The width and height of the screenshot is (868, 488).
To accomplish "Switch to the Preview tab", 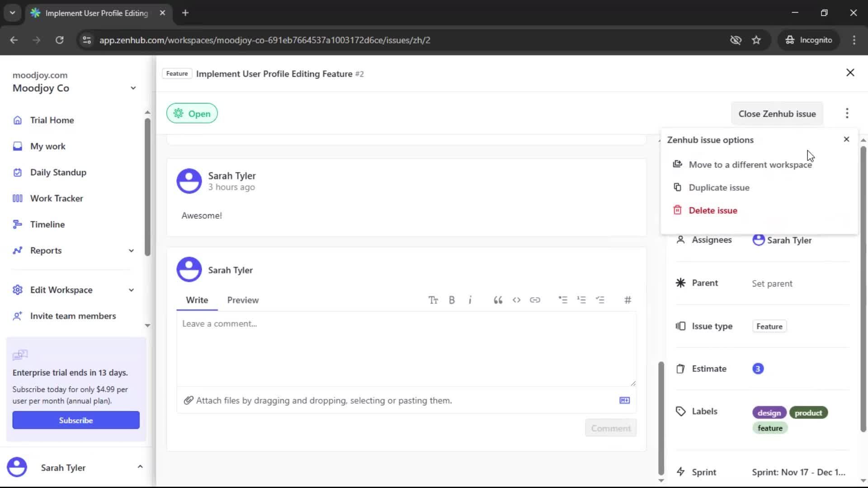I will point(243,300).
